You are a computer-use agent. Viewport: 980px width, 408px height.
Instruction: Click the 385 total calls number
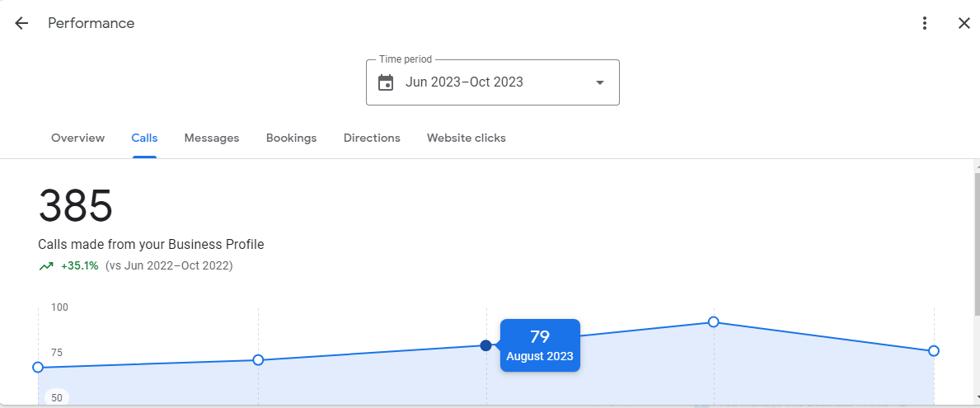coord(76,205)
